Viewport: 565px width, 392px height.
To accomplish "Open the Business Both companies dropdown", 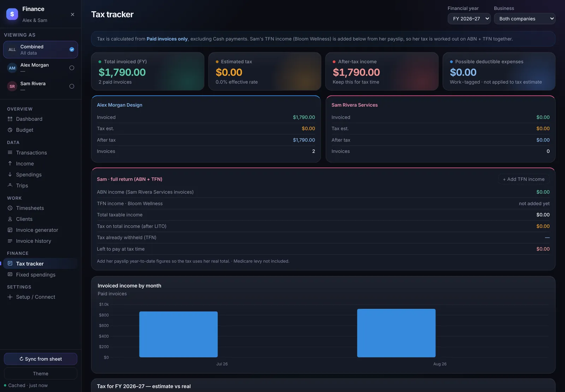I will click(524, 19).
